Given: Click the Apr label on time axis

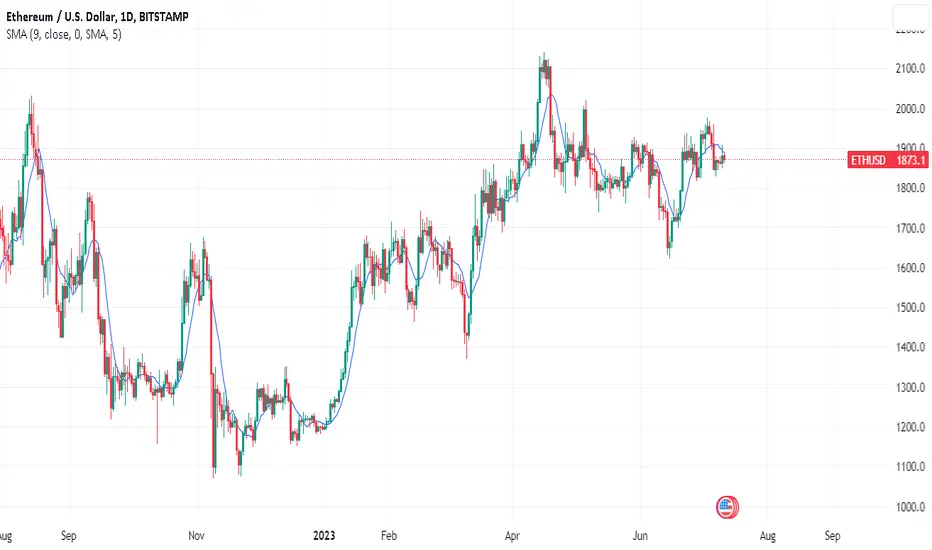Looking at the screenshot, I should [512, 535].
